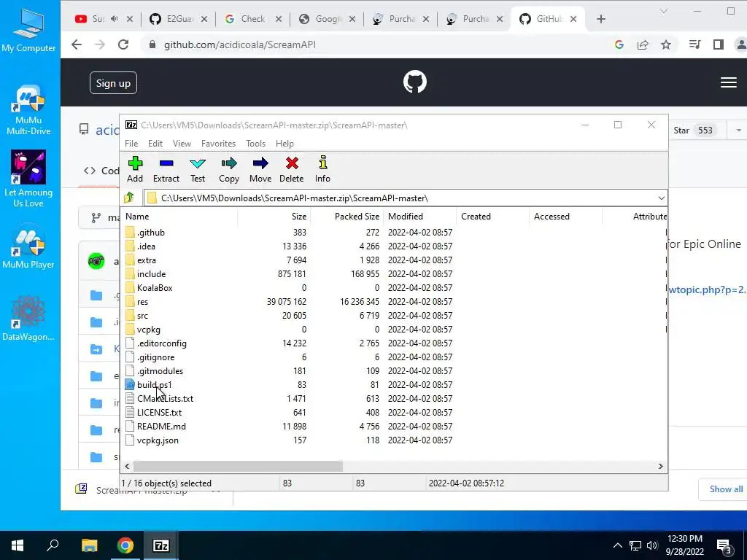Click the horizontal scrollbar thumb in 7-Zip
This screenshot has width=747, height=560.
pyautogui.click(x=238, y=466)
